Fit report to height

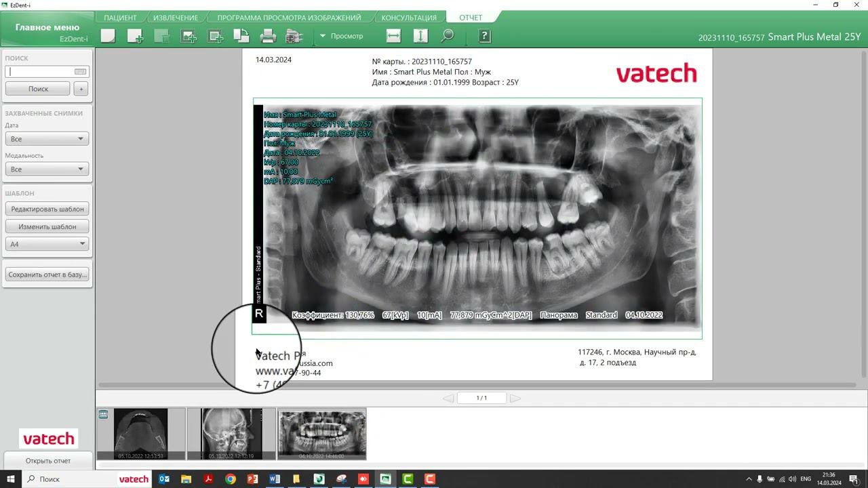pyautogui.click(x=420, y=36)
